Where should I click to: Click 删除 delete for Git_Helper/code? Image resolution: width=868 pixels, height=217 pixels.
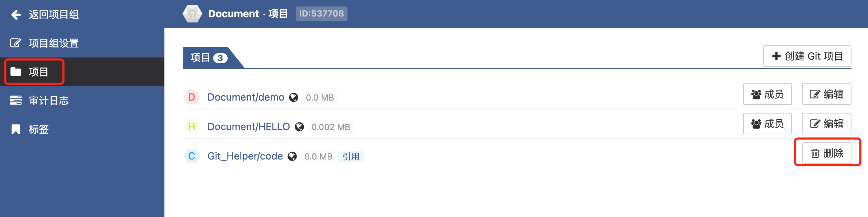click(x=826, y=153)
